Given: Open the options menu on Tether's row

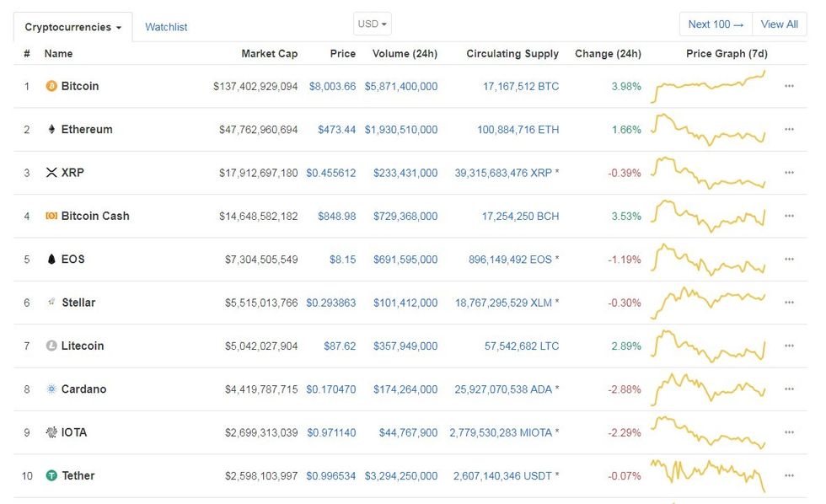Looking at the screenshot, I should click(x=790, y=475).
